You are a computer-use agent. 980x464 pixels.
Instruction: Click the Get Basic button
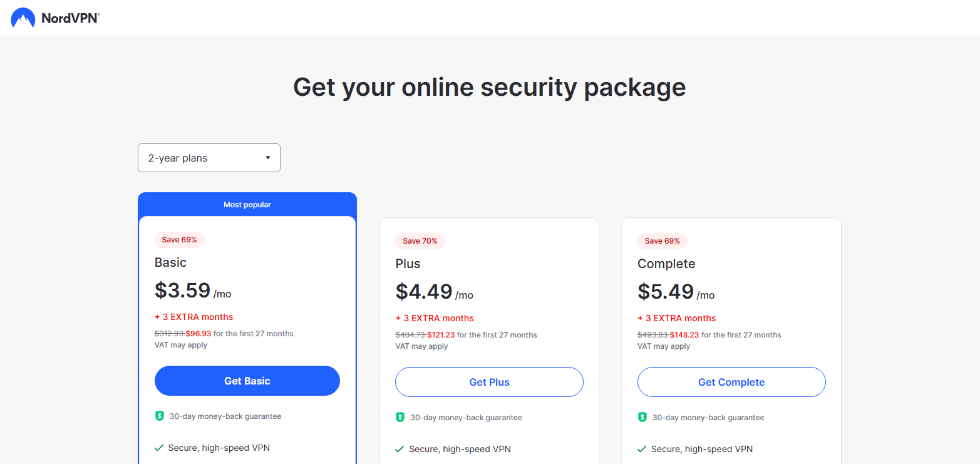tap(247, 381)
